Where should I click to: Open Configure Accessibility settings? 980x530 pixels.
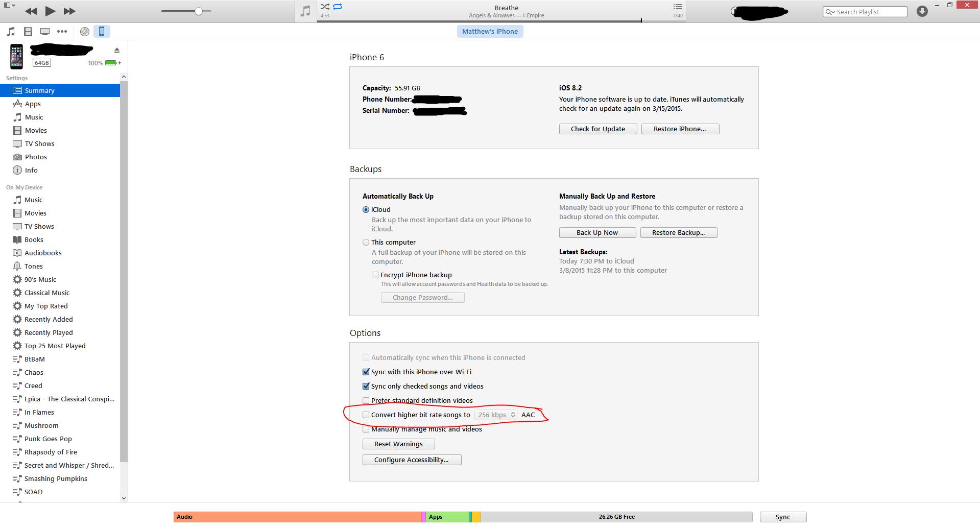click(x=412, y=460)
